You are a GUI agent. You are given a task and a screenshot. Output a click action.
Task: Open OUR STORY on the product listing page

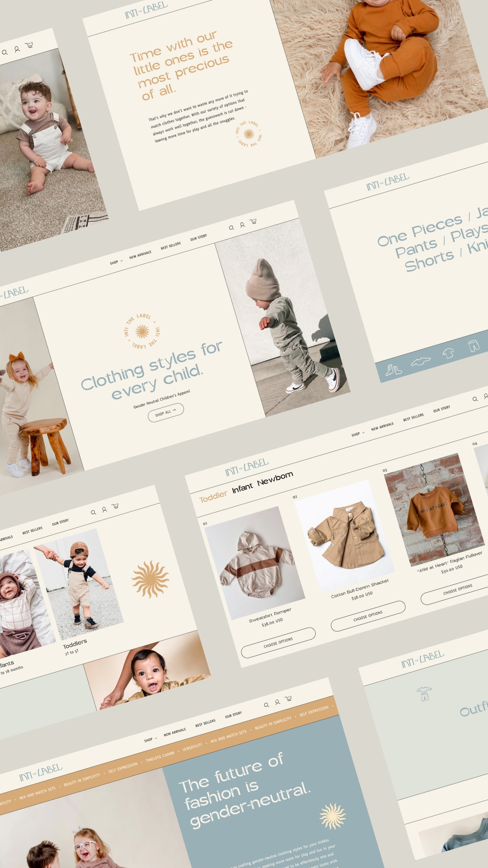coord(441,409)
